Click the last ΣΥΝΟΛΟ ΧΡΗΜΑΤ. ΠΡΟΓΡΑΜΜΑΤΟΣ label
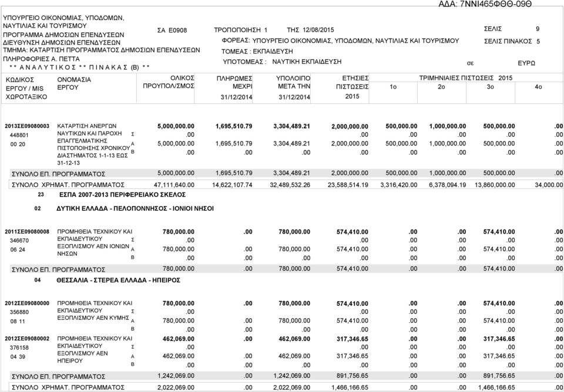The image size is (564, 392). tap(68, 388)
